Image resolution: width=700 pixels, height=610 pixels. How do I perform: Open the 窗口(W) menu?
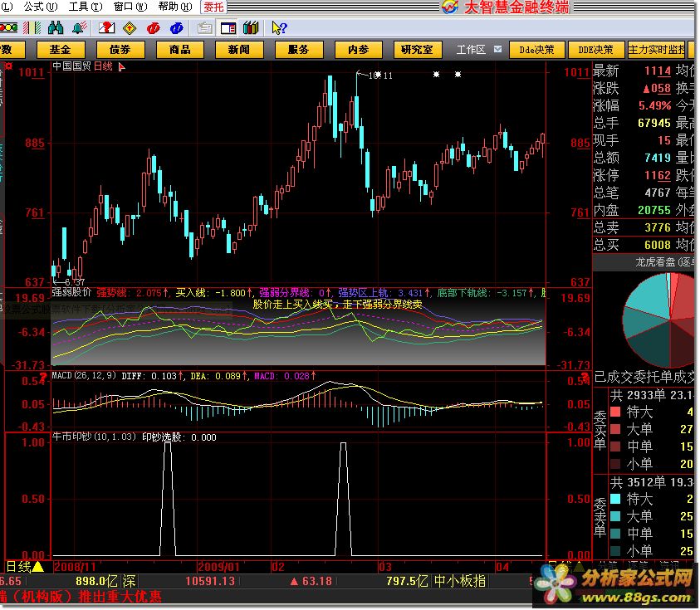click(x=130, y=7)
